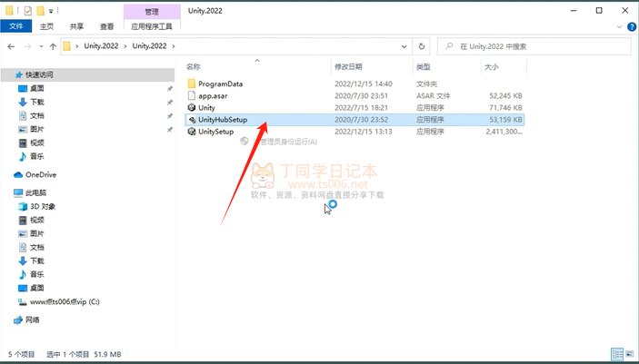The image size is (639, 364).
Task: Open the 文件 menu
Action: (x=15, y=27)
